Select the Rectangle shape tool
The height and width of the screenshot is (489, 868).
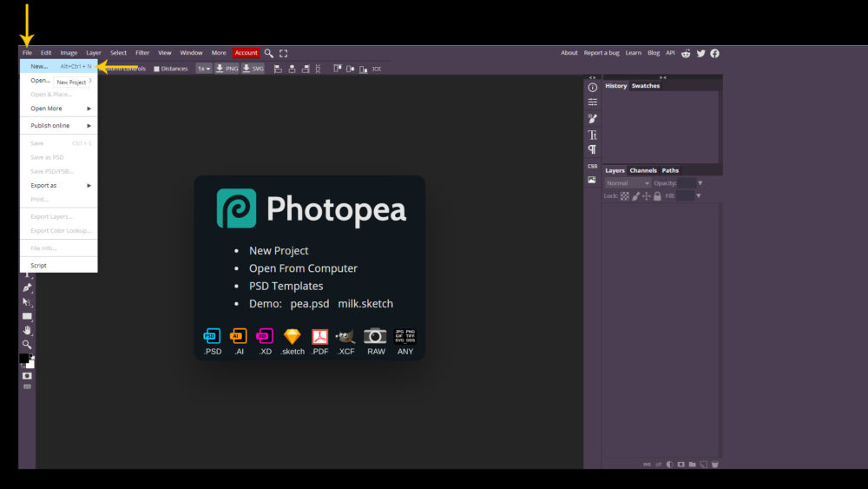click(x=27, y=316)
